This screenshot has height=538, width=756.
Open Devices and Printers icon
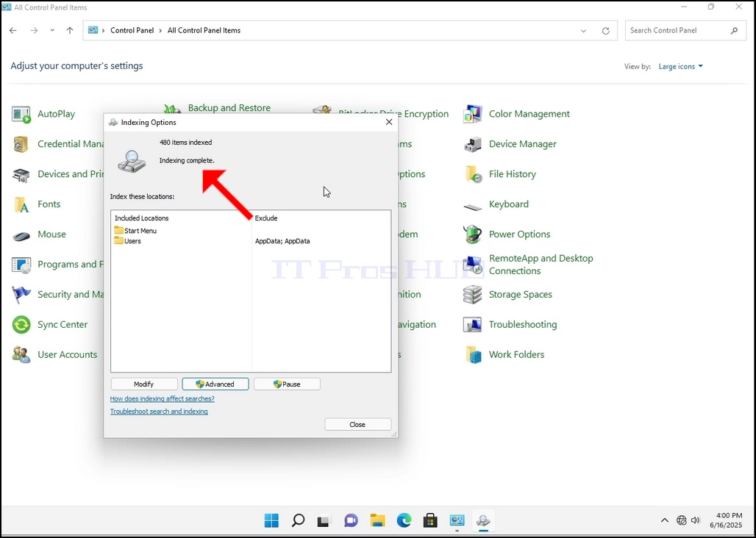pos(21,174)
